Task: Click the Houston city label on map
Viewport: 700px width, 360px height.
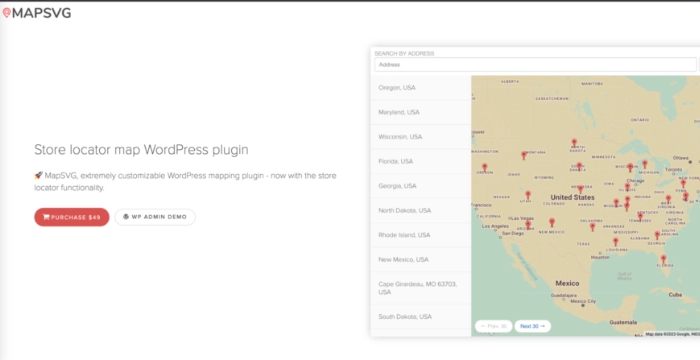Action: tap(600, 257)
